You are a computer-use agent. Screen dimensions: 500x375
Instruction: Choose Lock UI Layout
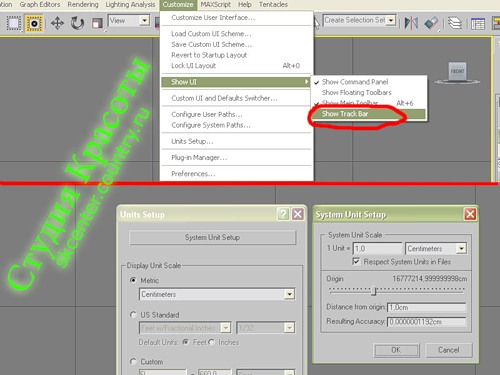[237, 66]
